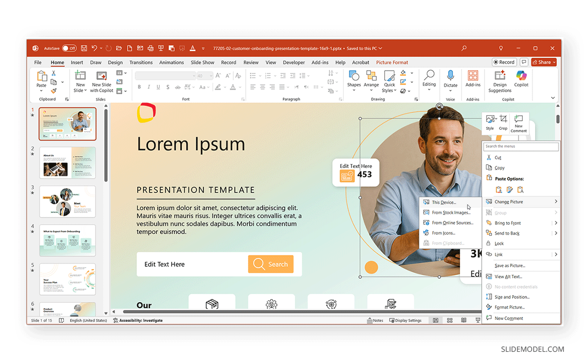
Task: Click Accessibility: Investigate in status bar
Action: point(138,320)
